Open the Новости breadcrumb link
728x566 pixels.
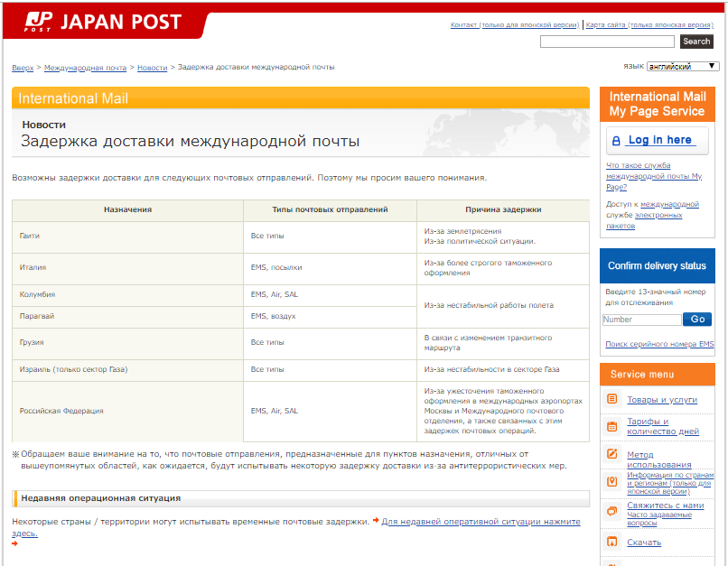tap(152, 68)
